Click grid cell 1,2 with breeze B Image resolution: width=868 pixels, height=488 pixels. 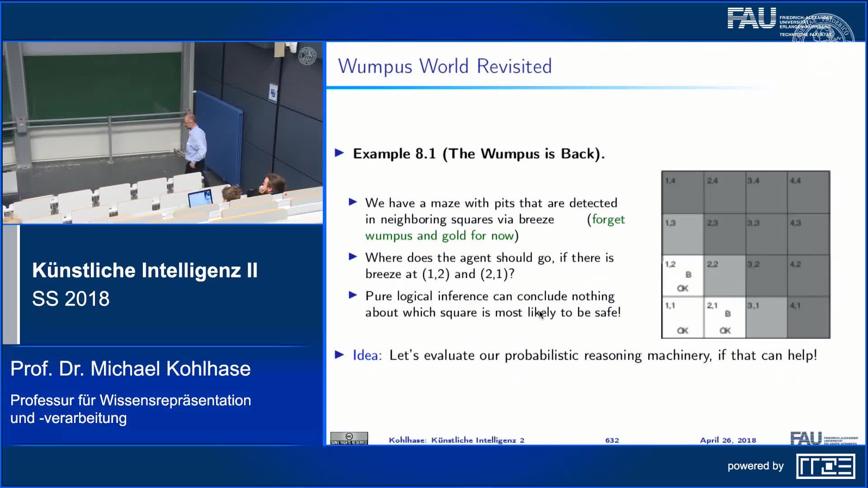682,276
